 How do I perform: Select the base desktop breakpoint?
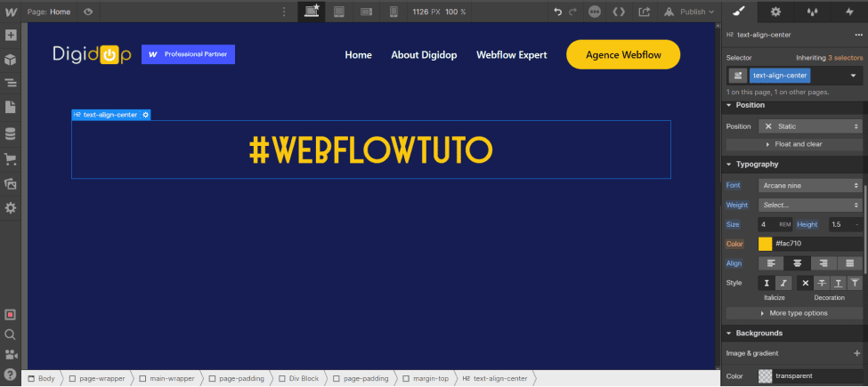tap(312, 11)
